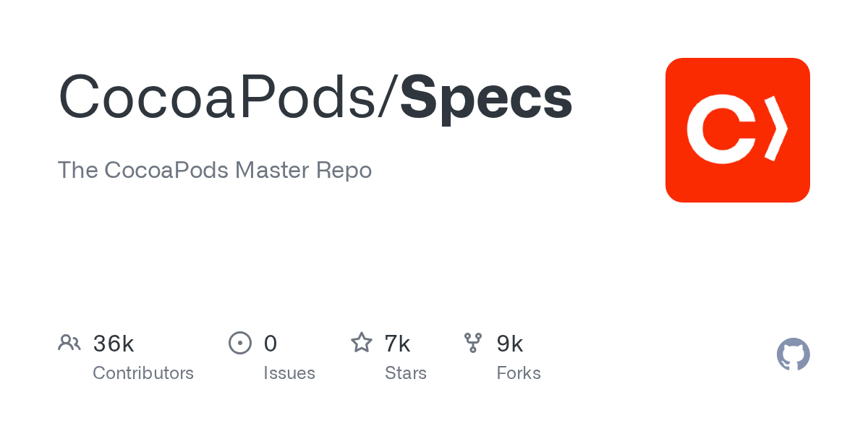The height and width of the screenshot is (434, 868).
Task: Click the Issues circle-dot icon
Action: click(240, 343)
